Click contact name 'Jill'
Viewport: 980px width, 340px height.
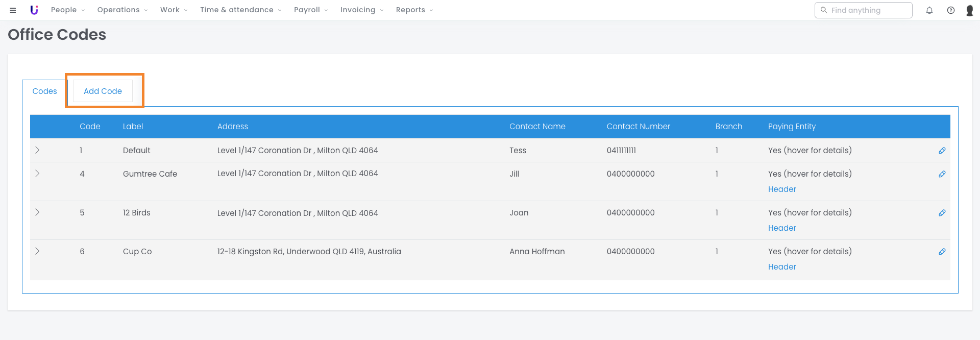pos(514,174)
